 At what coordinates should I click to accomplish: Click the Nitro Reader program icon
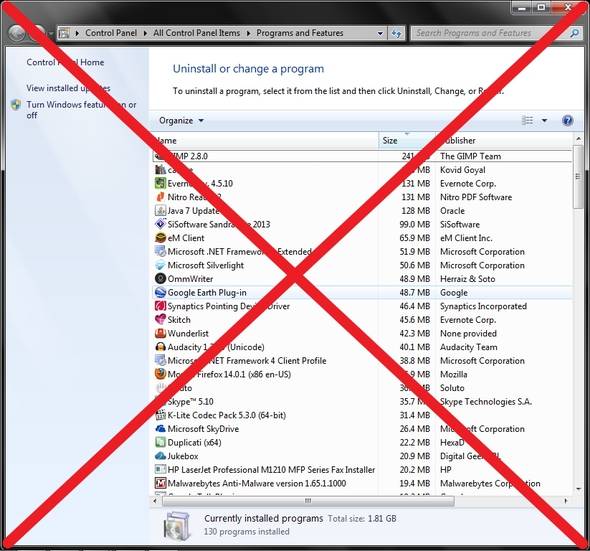[x=160, y=197]
